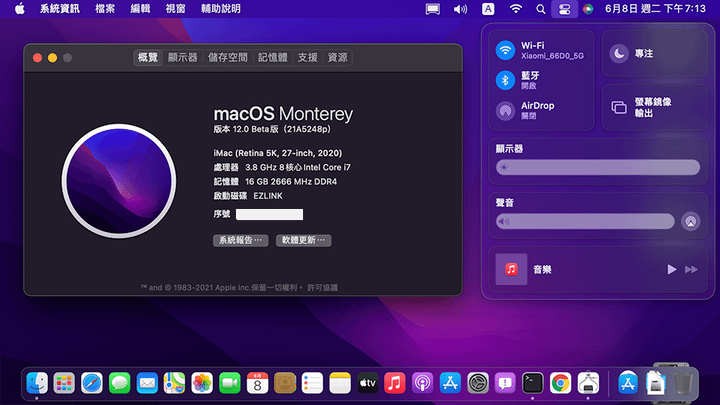Open 系統資訊 app menu
This screenshot has width=720, height=405.
click(60, 9)
